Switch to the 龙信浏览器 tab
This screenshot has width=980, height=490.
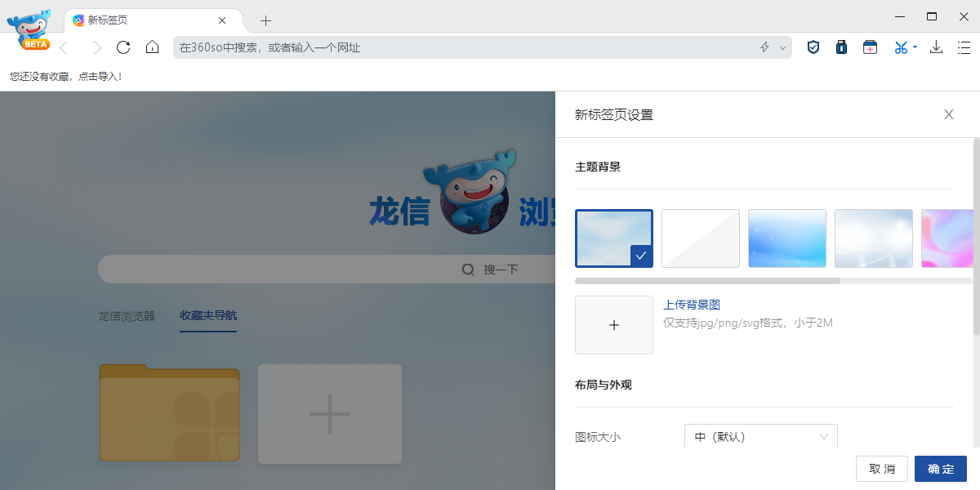(x=126, y=316)
